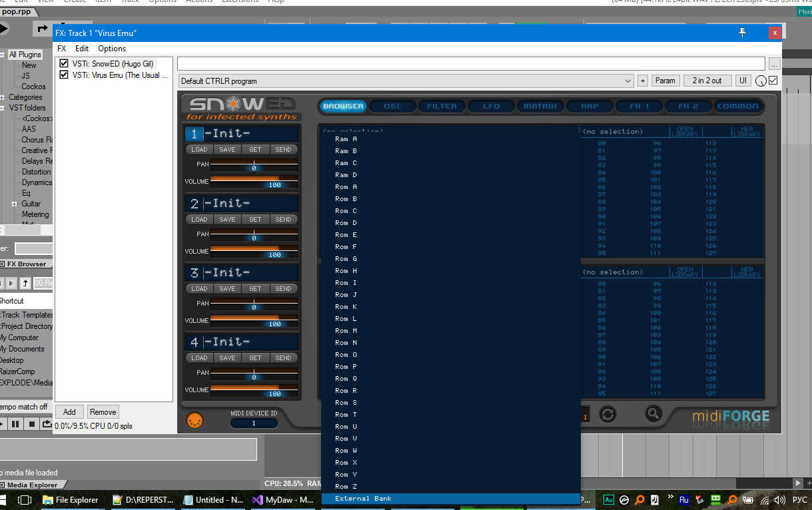Click LOAD for part 1

click(199, 150)
